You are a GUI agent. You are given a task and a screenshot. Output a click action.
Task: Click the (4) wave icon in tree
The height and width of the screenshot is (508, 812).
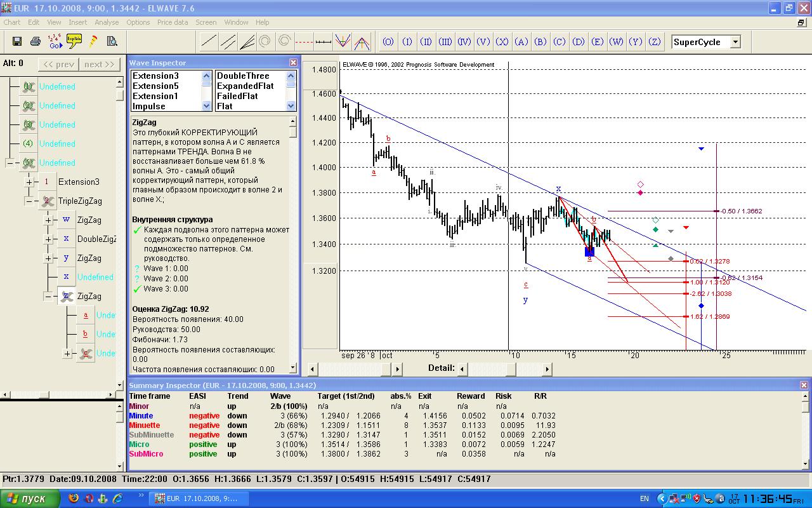28,144
